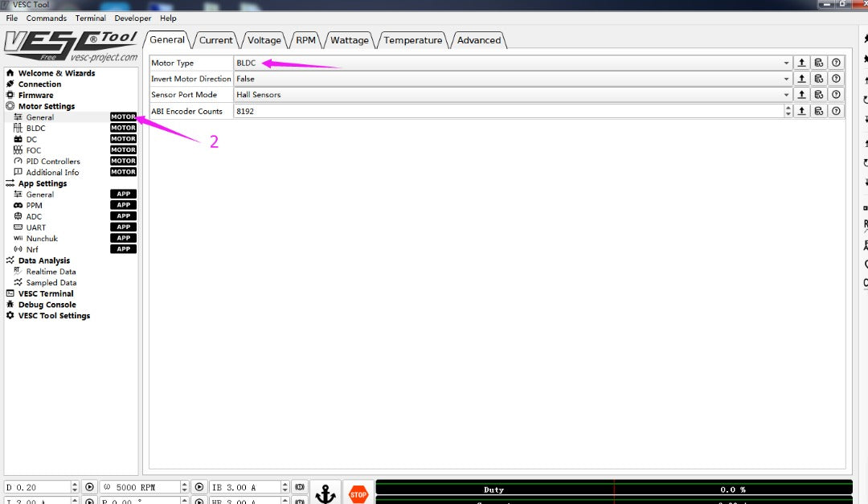The height and width of the screenshot is (504, 868).
Task: Open Debug Console page
Action: tap(47, 305)
